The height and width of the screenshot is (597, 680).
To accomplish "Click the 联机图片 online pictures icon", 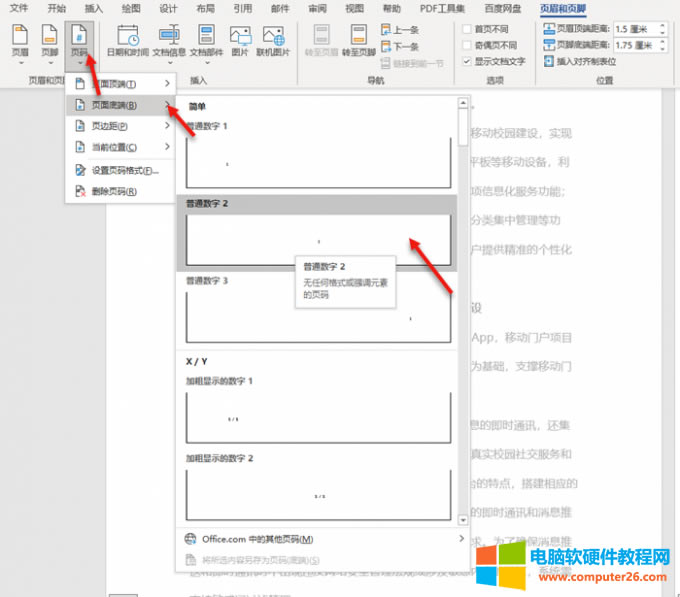I will click(272, 40).
